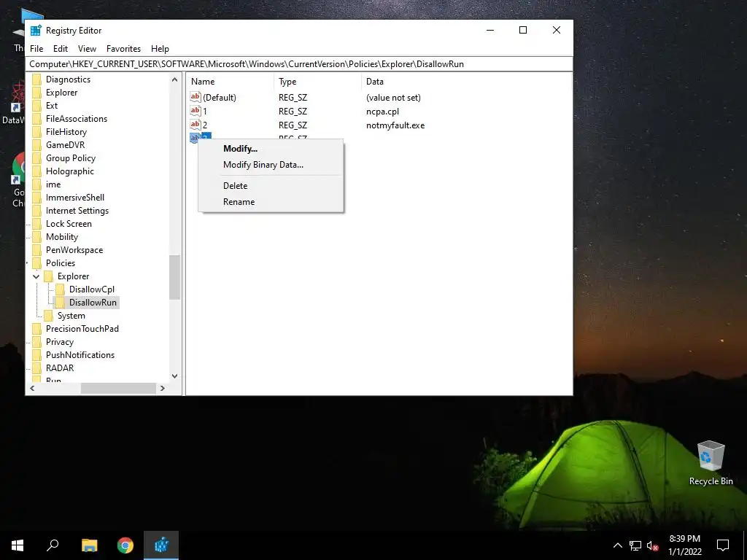Select the GameDVR key
The image size is (747, 560).
coord(65,145)
